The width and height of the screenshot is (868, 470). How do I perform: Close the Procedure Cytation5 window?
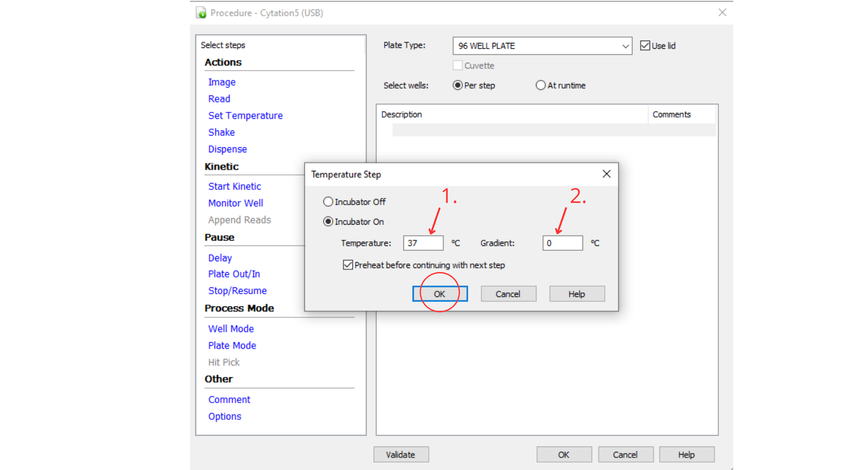pyautogui.click(x=722, y=13)
